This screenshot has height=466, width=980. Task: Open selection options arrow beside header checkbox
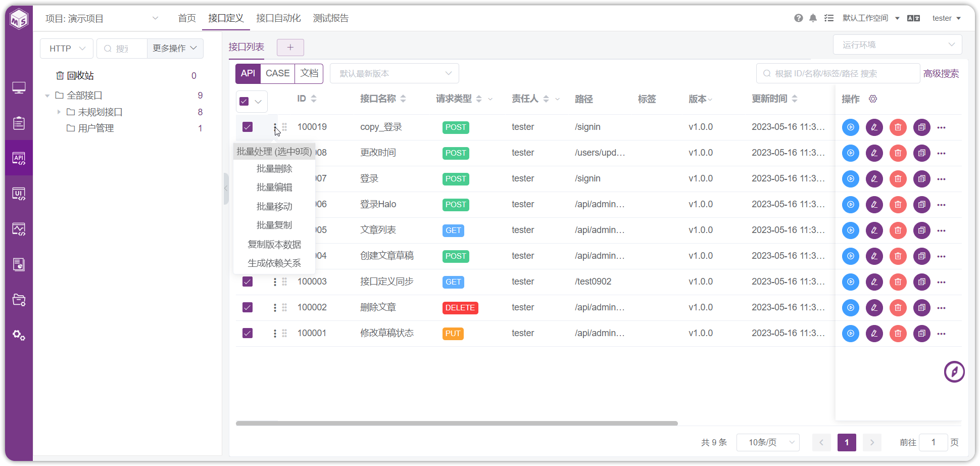(259, 101)
